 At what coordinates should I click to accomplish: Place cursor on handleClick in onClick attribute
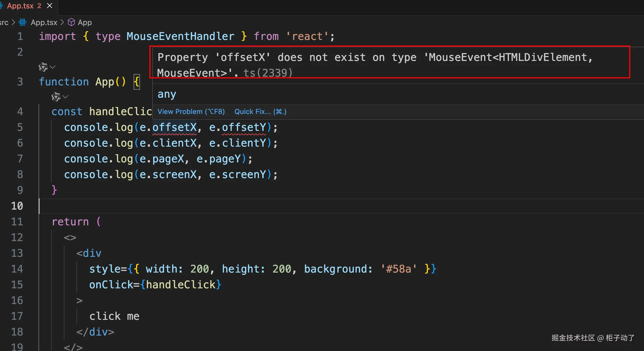pos(181,285)
